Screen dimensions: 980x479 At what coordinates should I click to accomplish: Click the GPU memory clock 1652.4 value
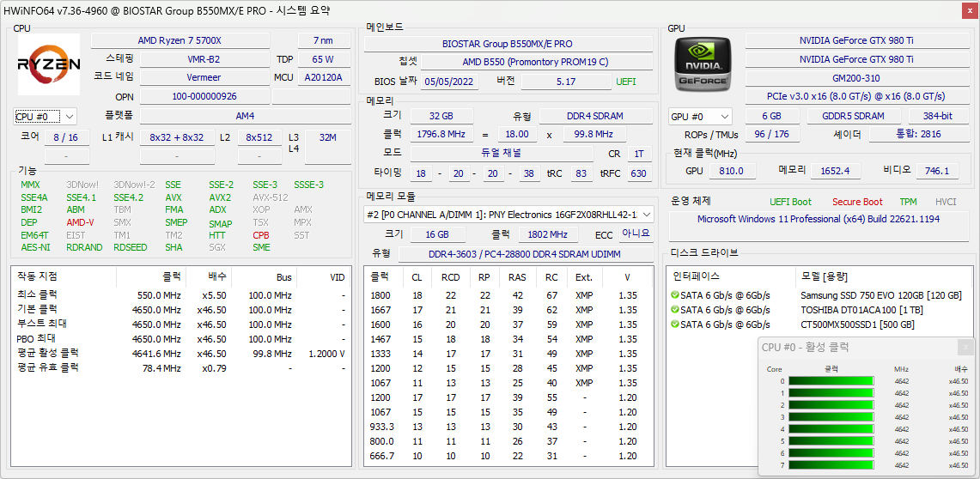pos(836,171)
